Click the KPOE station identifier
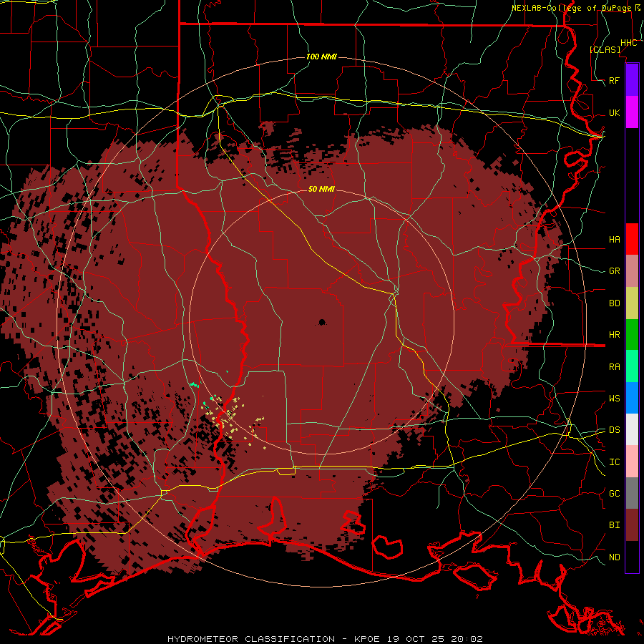Viewport: 644px width, 644px height. point(366,639)
